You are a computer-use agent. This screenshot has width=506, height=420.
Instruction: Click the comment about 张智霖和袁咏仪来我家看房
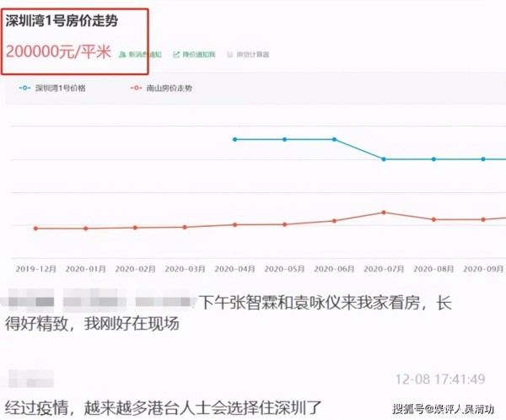tap(229, 313)
